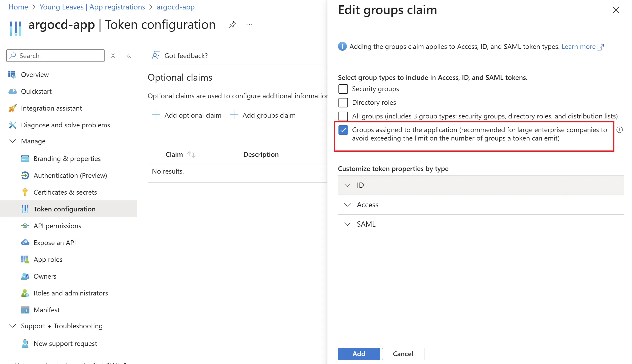Click the plus icon for Add optional claim
The width and height of the screenshot is (632, 364).
click(156, 115)
